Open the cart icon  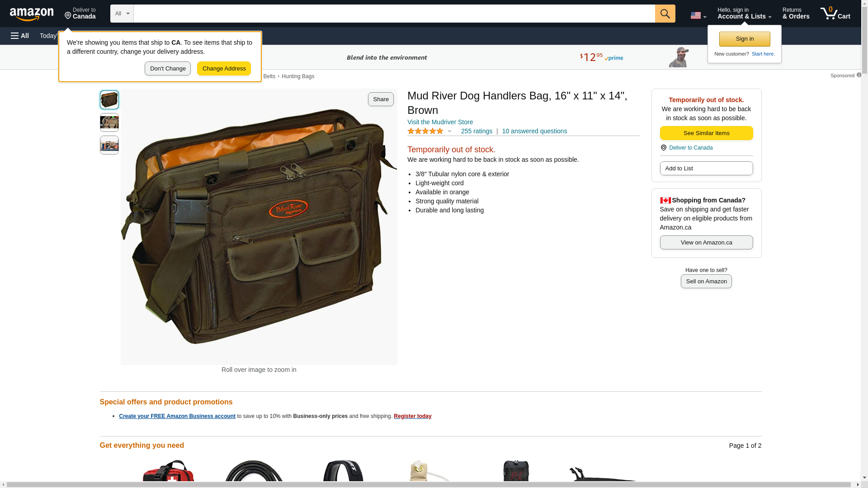[x=835, y=14]
